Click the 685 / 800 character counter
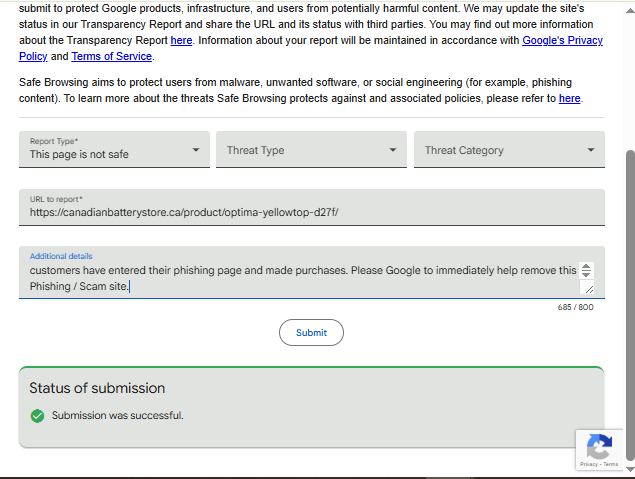 point(575,307)
